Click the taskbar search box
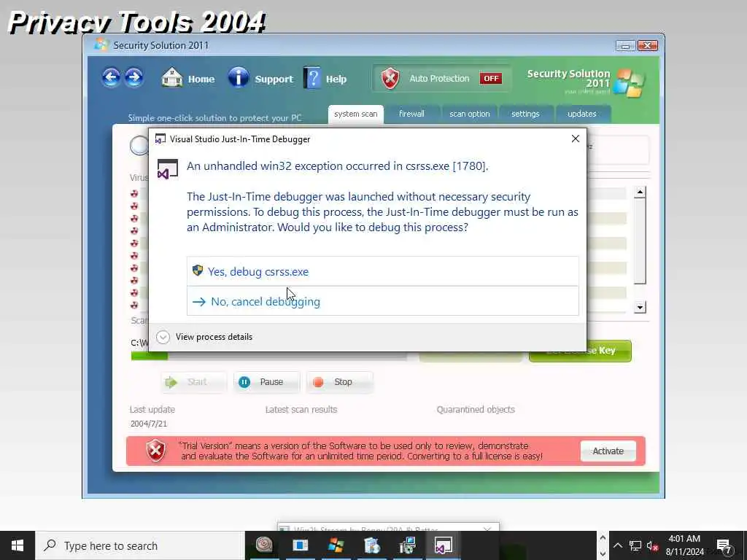Viewport: 747px width, 560px height. coord(140,545)
